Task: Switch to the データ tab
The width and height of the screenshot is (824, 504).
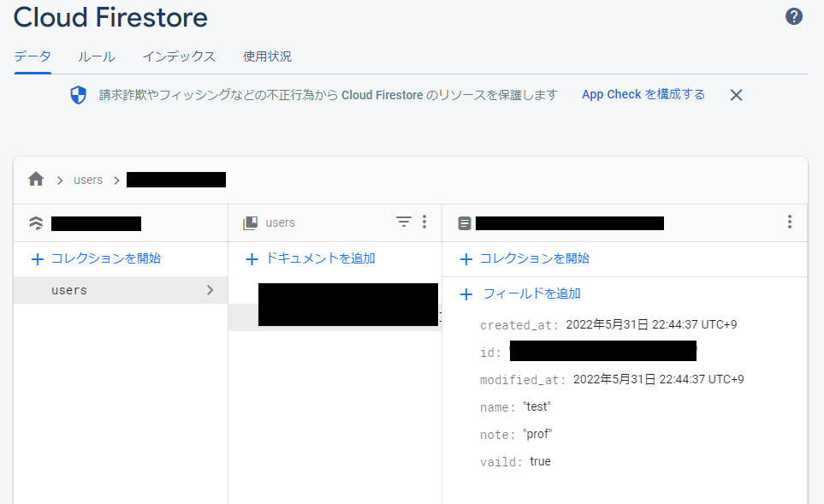Action: [x=33, y=56]
